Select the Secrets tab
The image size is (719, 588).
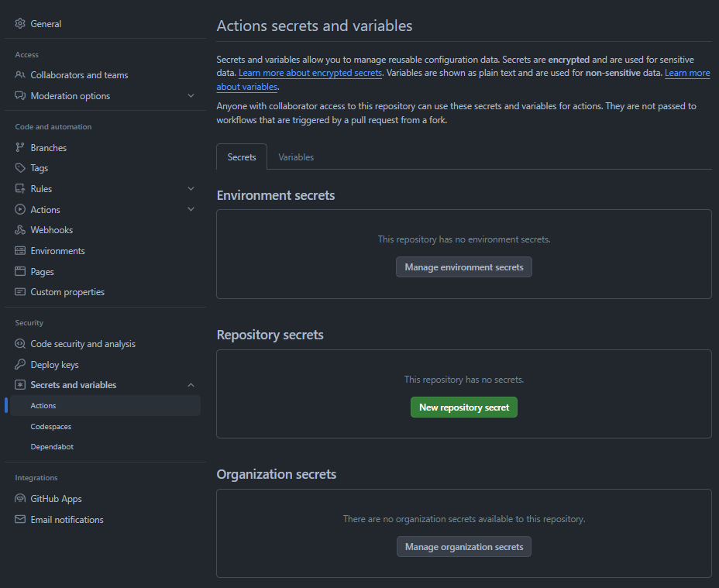[242, 157]
